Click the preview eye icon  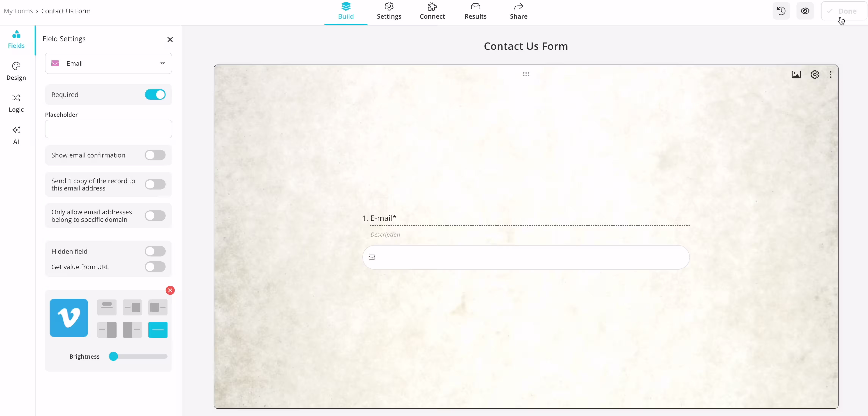tap(805, 11)
